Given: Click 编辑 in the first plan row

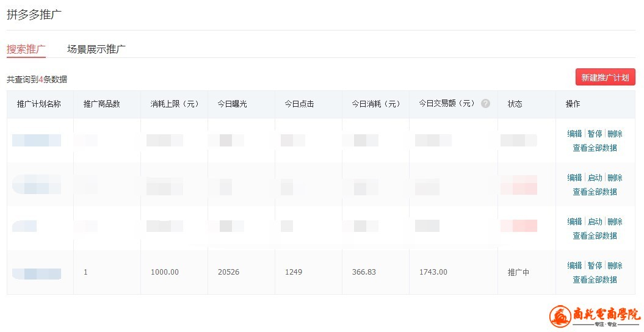Looking at the screenshot, I should pyautogui.click(x=574, y=134).
